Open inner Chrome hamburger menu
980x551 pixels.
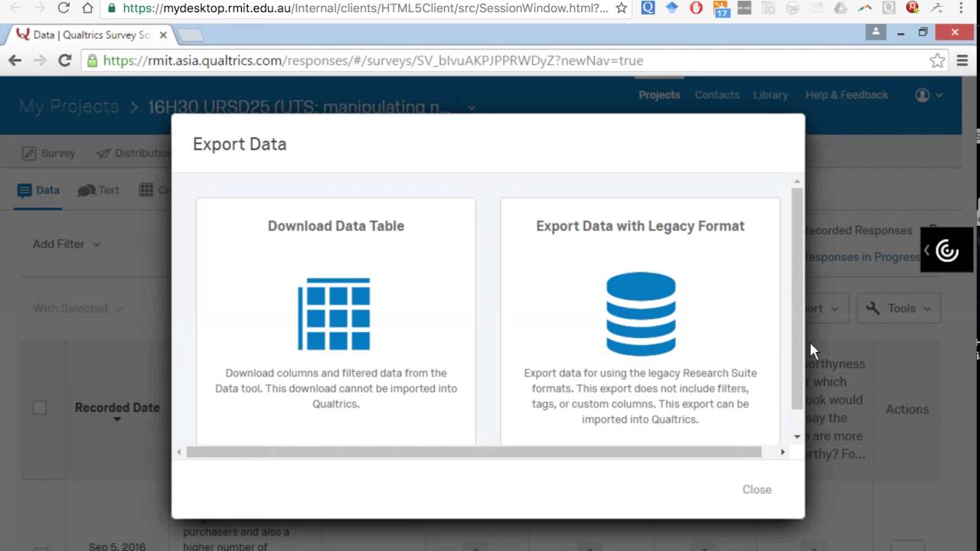pyautogui.click(x=962, y=60)
